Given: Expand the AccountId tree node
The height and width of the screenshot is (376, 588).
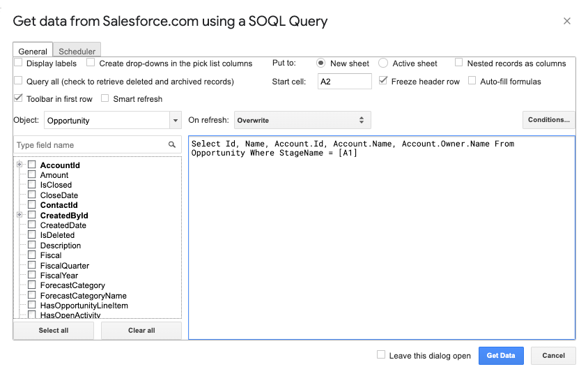Looking at the screenshot, I should click(20, 165).
